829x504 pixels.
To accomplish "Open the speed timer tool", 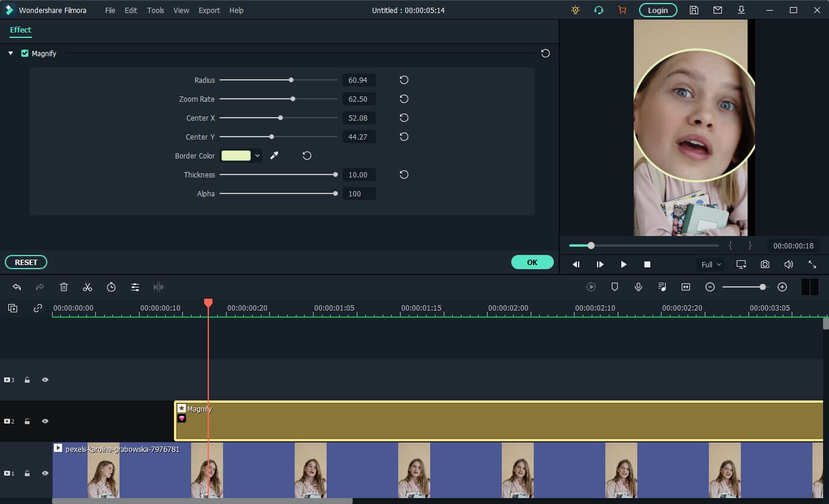I will click(111, 287).
